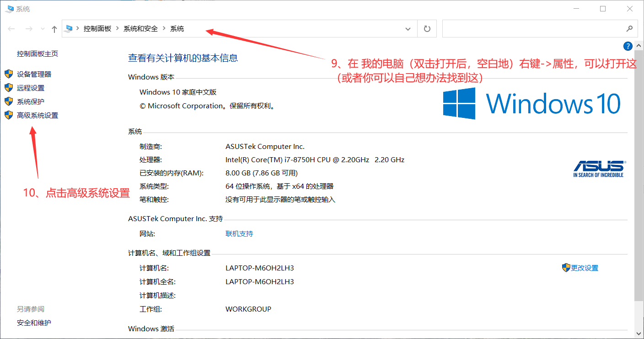
Task: Open 系统保护 link
Action: click(x=31, y=101)
